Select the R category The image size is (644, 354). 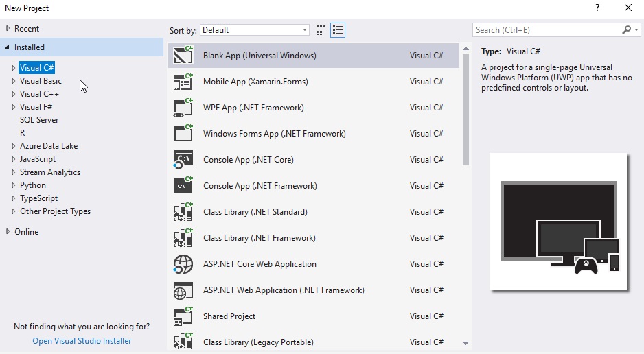click(x=22, y=133)
